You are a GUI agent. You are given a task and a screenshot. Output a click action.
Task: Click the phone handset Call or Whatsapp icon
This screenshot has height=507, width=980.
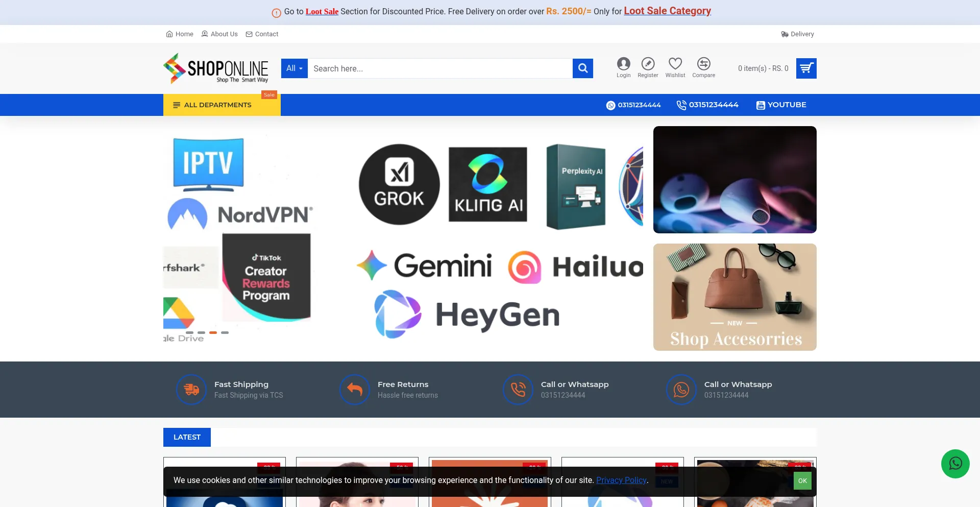click(518, 390)
